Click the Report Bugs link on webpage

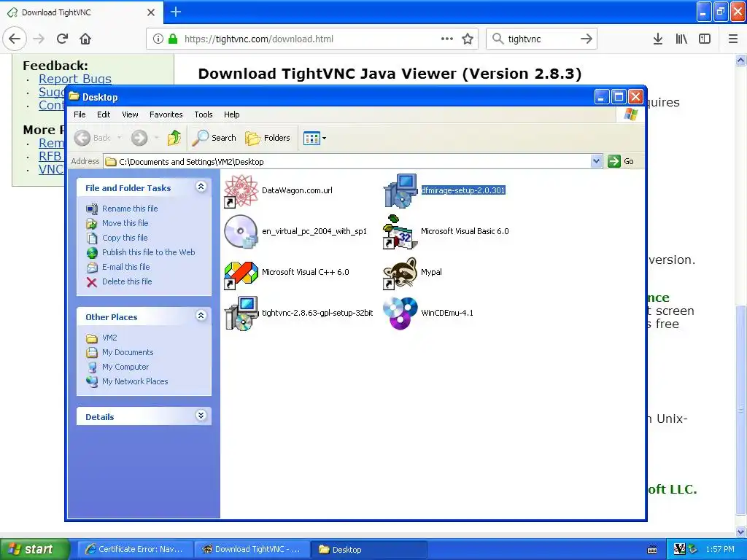[x=75, y=79]
